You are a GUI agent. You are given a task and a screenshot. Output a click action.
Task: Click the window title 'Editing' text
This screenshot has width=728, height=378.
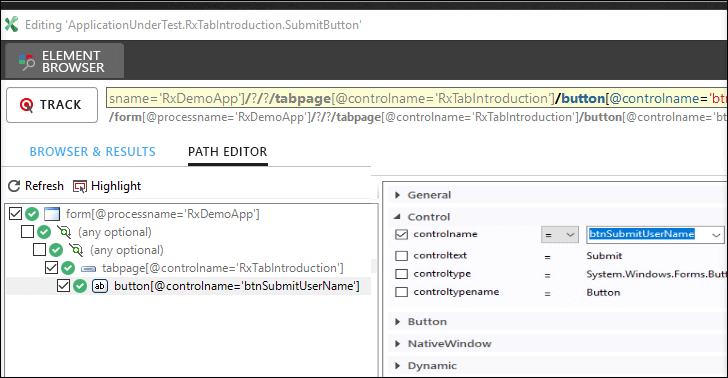click(x=193, y=25)
